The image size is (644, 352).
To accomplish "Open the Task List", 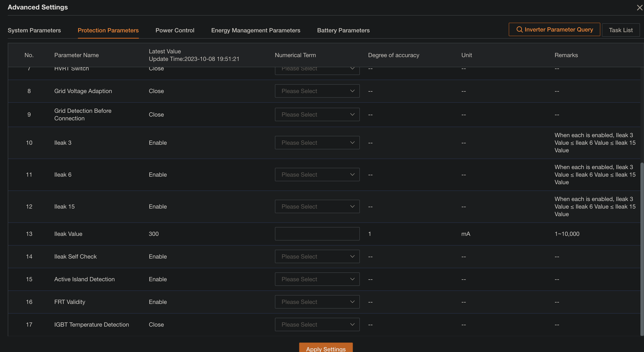I will [621, 30].
